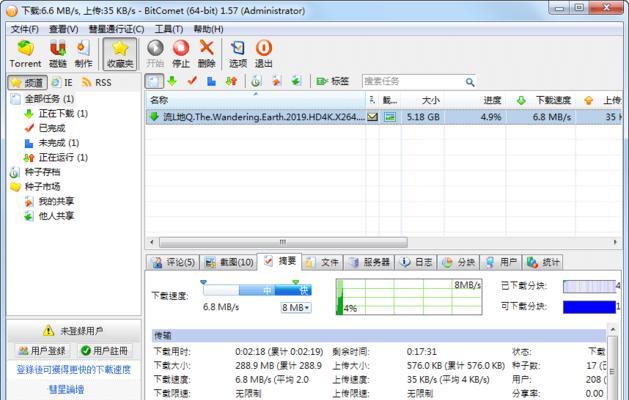The width and height of the screenshot is (629, 400).
Task: Open 日志 tab
Action: tap(416, 262)
